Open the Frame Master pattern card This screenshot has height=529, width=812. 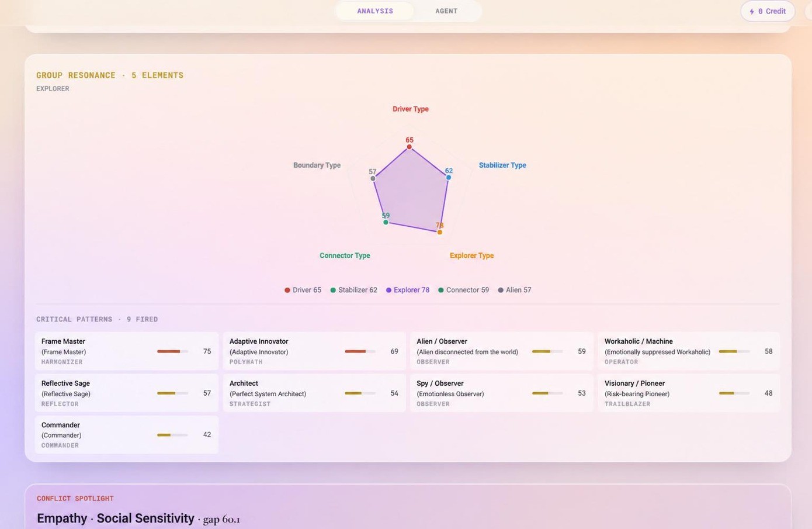click(127, 351)
